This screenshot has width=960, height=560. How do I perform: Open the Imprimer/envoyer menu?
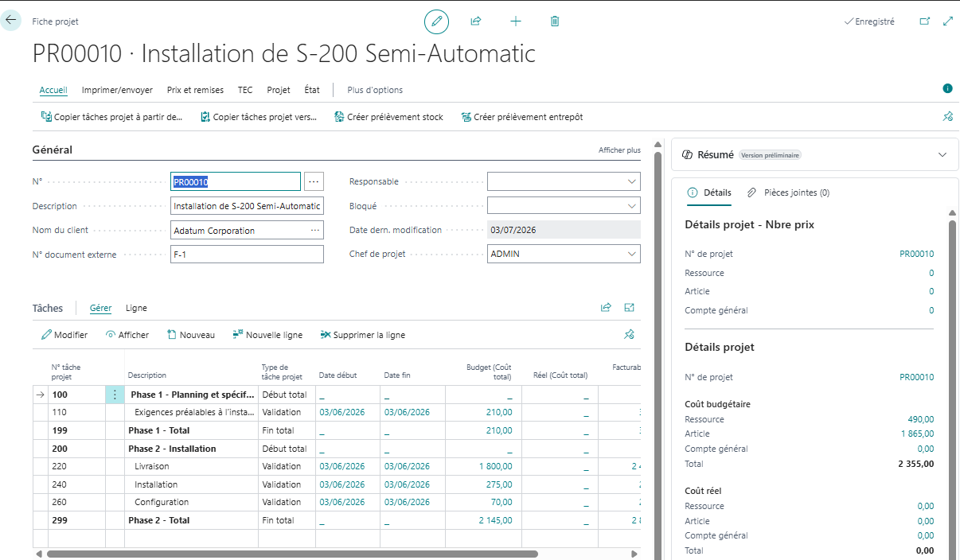point(117,90)
